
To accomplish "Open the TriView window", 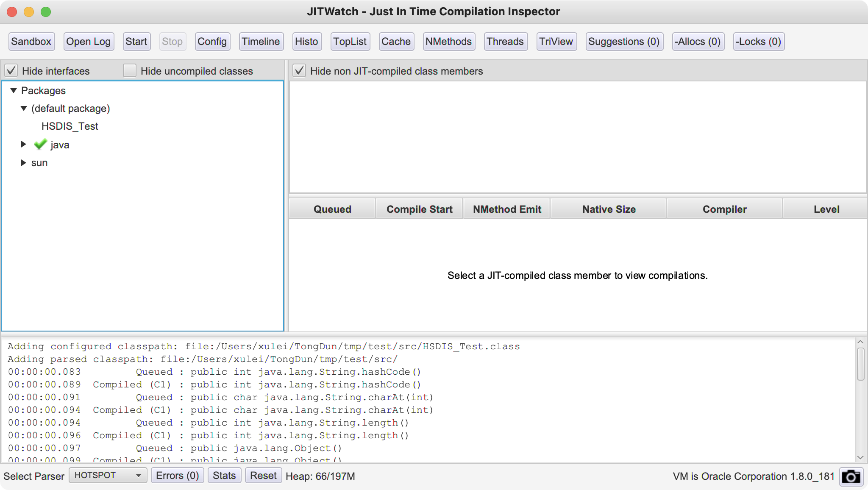I will (x=556, y=42).
